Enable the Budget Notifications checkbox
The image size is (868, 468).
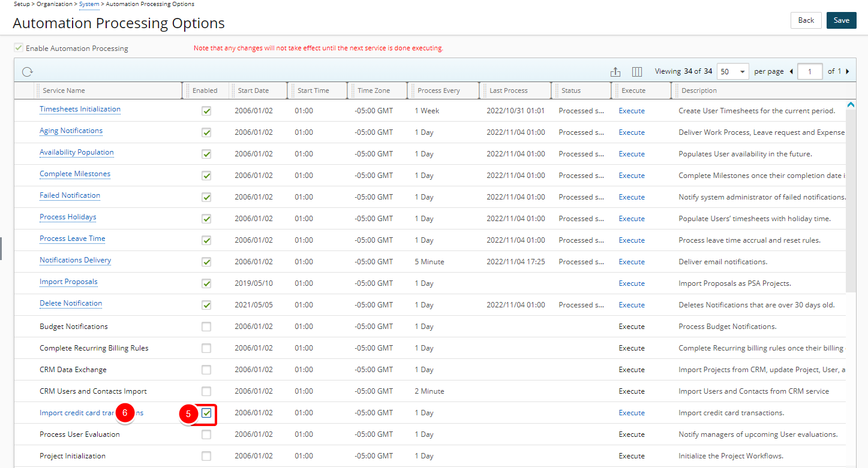coord(206,327)
